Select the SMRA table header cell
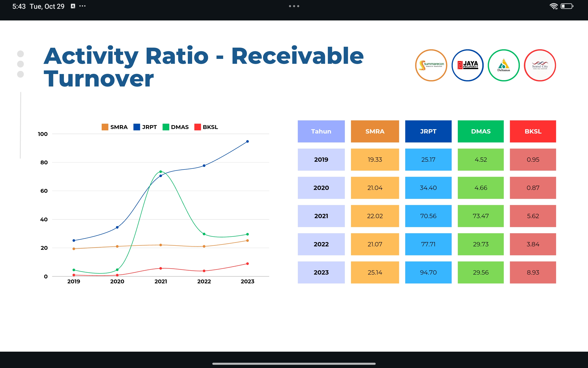The width and height of the screenshot is (588, 368). pyautogui.click(x=375, y=131)
